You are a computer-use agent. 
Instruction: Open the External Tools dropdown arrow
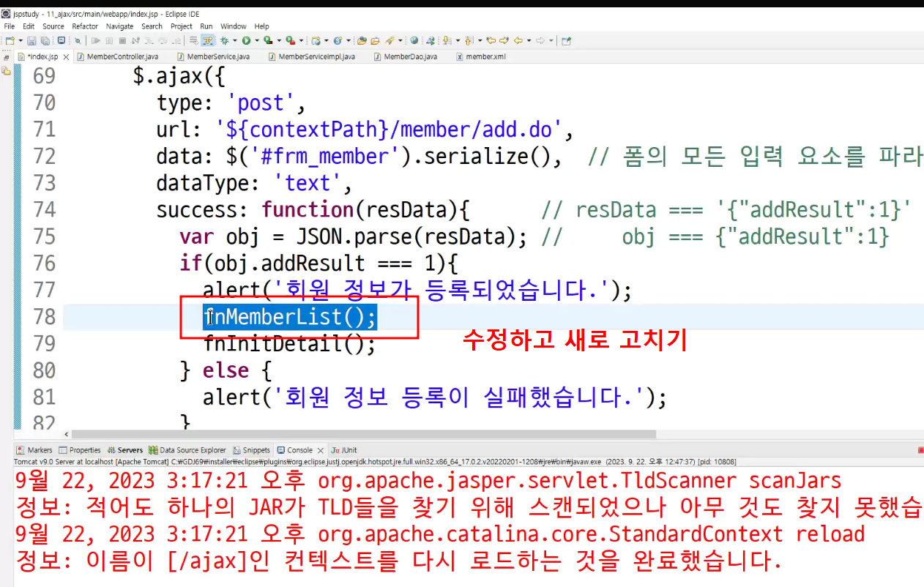point(302,40)
